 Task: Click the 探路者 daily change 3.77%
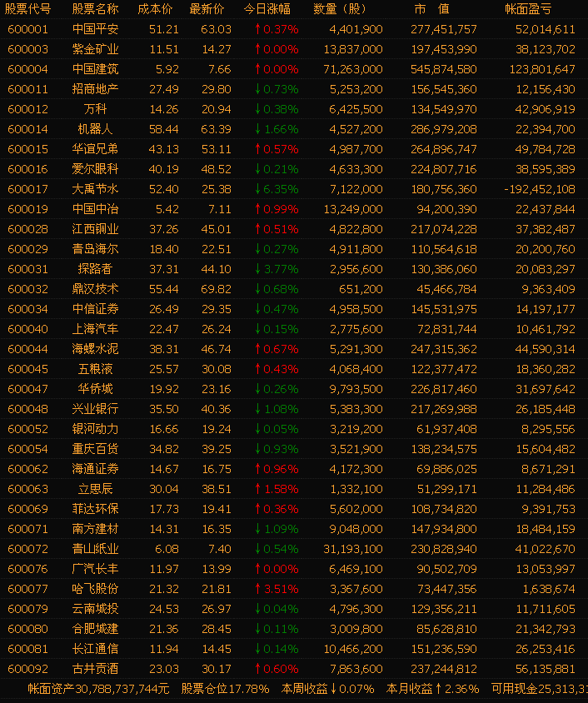277,269
